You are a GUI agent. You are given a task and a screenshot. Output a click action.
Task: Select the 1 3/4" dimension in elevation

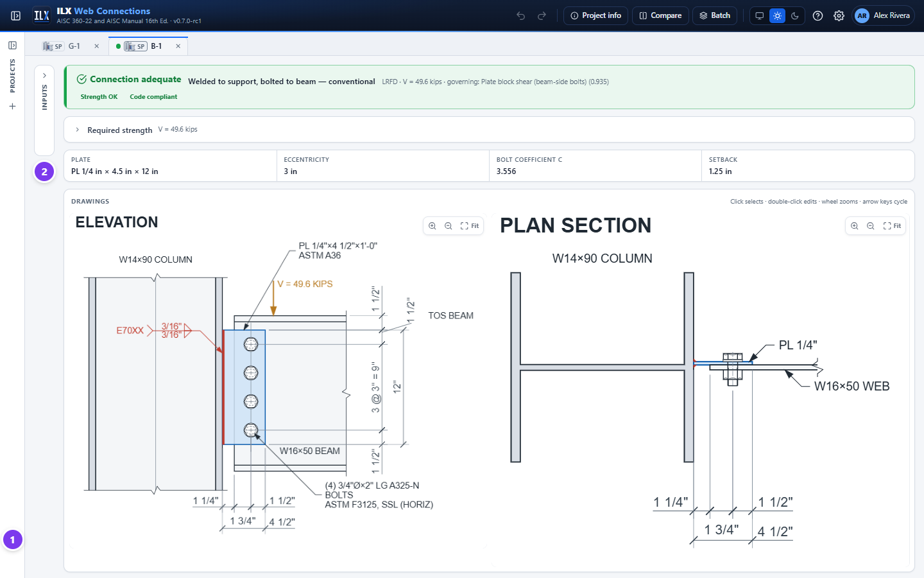[x=243, y=521]
